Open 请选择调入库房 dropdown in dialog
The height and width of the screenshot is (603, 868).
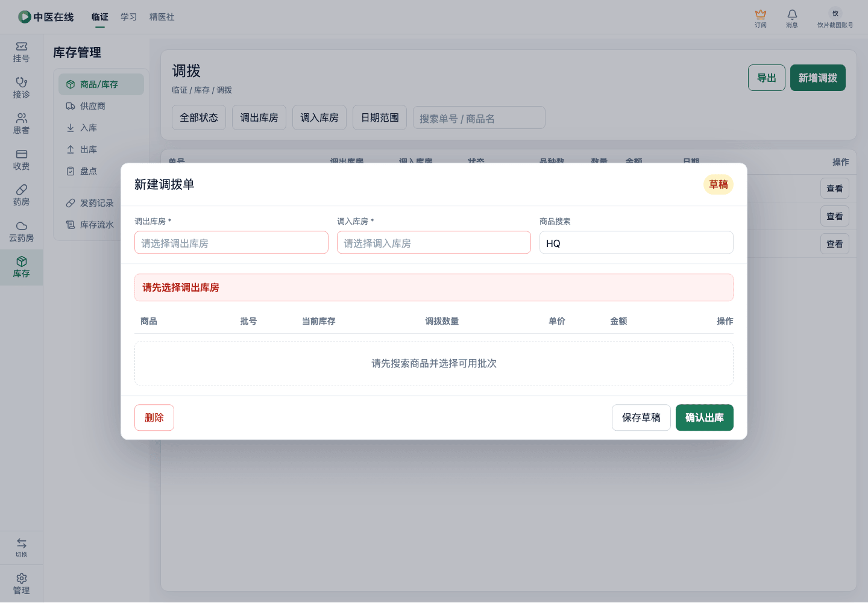(x=434, y=243)
